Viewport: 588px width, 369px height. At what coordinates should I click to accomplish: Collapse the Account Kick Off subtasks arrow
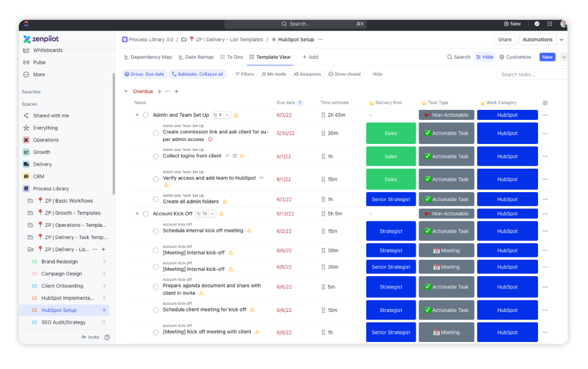137,214
